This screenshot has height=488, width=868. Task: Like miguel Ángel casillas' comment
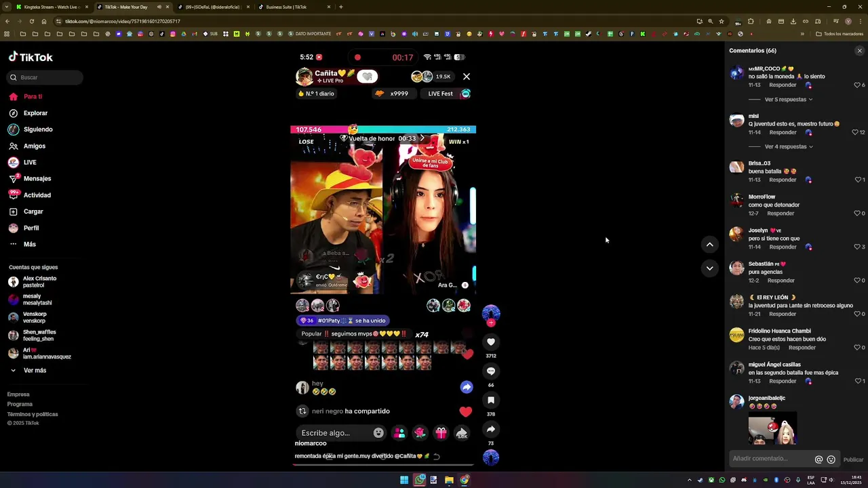coord(857,381)
